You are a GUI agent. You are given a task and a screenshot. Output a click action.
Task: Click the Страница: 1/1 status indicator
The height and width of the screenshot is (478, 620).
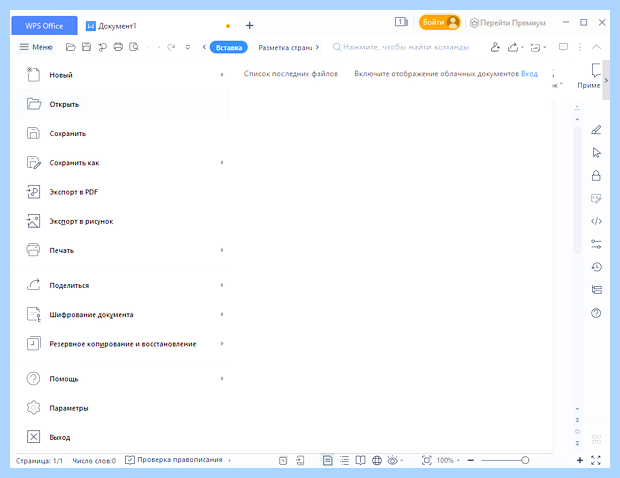pos(39,461)
